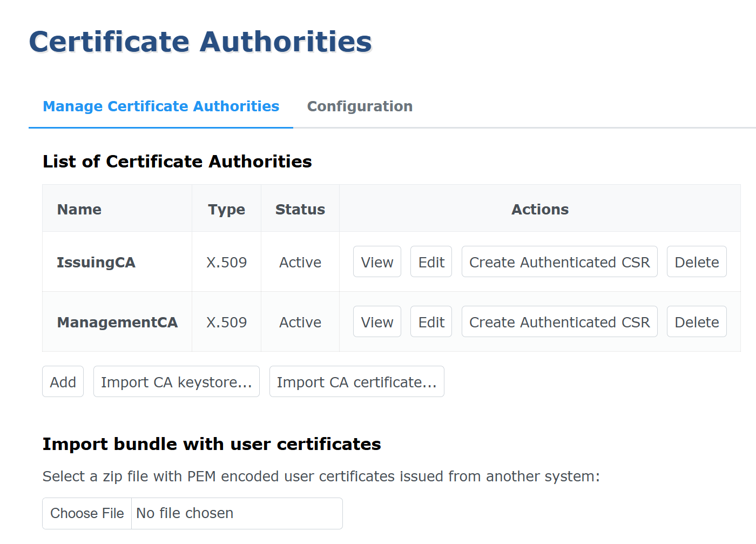Create Authenticated CSR for IssuingCA

[559, 262]
